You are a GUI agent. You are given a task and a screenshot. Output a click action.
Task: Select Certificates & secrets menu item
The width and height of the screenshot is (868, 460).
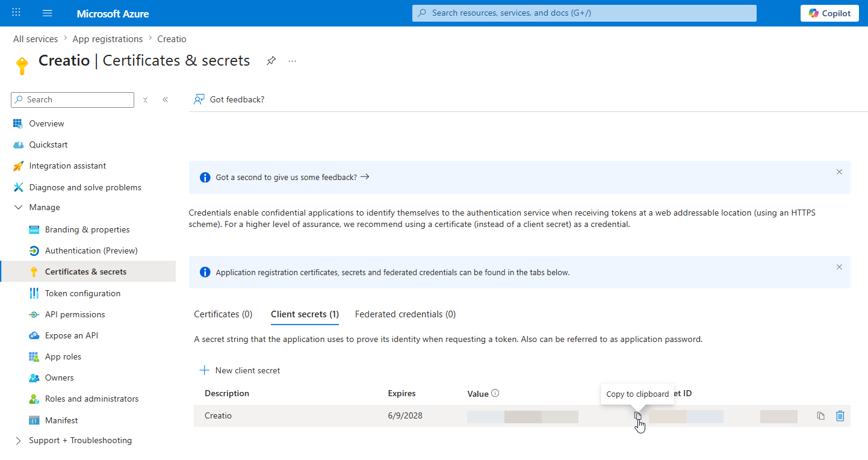pos(88,272)
